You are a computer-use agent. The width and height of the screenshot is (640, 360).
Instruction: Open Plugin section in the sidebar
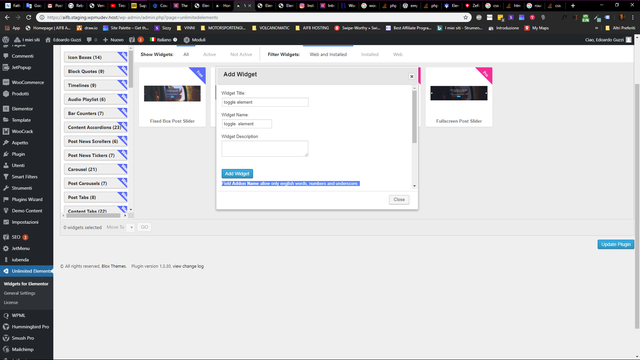click(x=18, y=154)
